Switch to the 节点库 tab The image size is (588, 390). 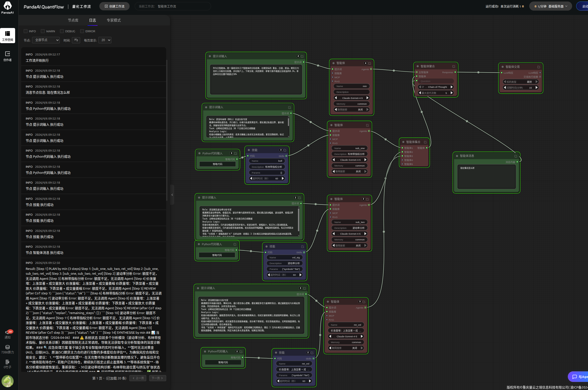[x=73, y=20]
